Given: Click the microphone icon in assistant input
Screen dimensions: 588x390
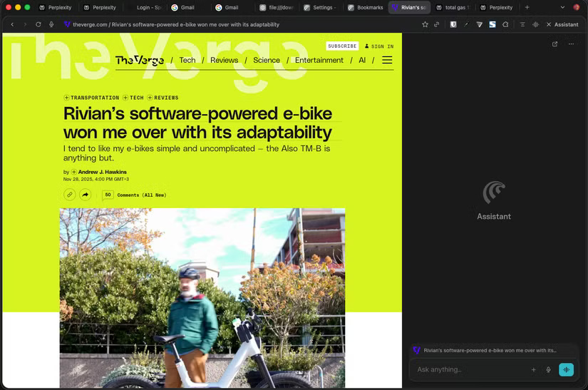Looking at the screenshot, I should click(548, 369).
